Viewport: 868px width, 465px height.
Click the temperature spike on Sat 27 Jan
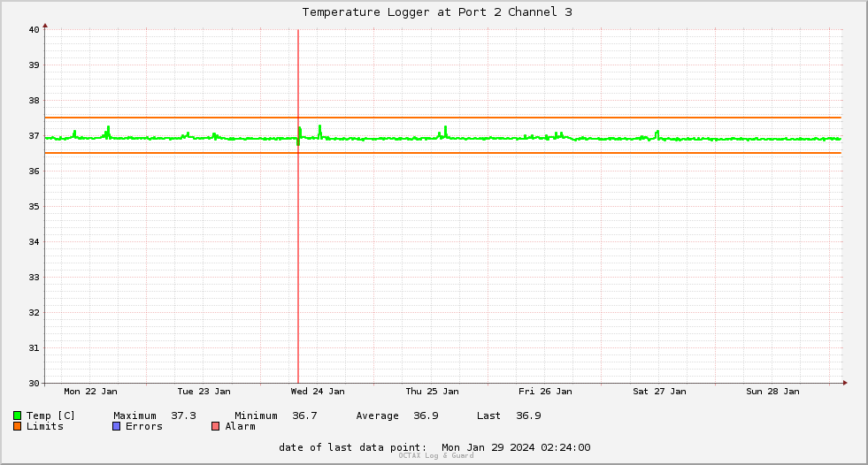click(x=657, y=134)
